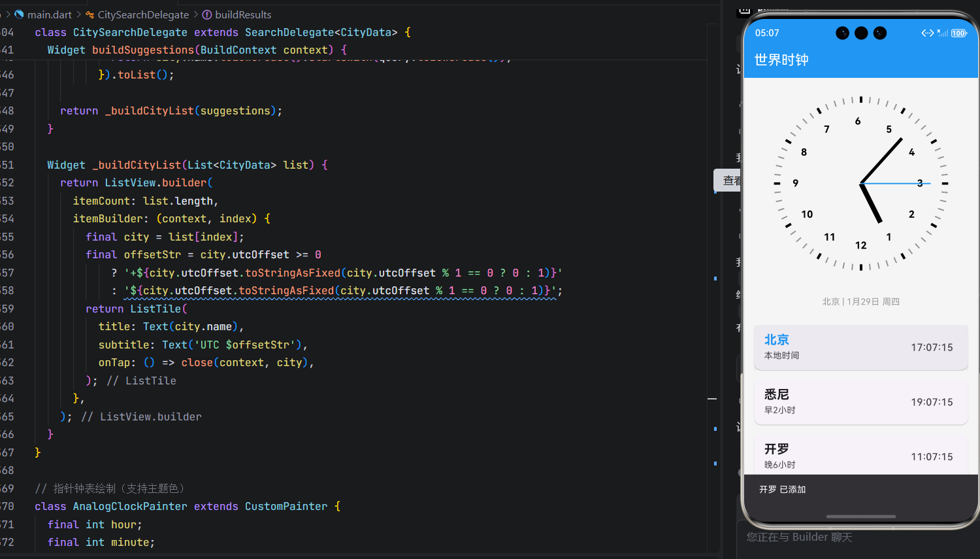The image size is (980, 559).
Task: Click the 11:07:15 time on 开罗 card
Action: pos(932,457)
